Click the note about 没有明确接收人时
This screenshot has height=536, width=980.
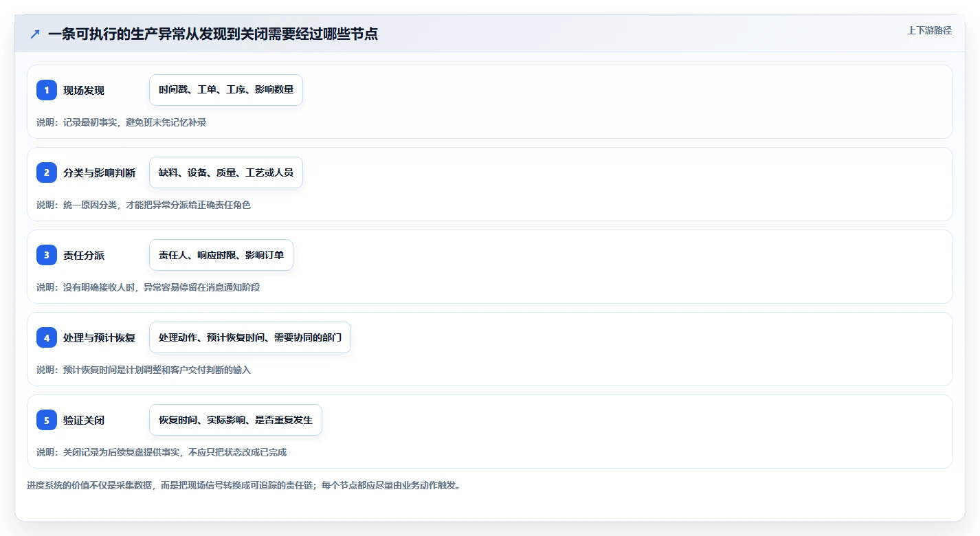(148, 287)
